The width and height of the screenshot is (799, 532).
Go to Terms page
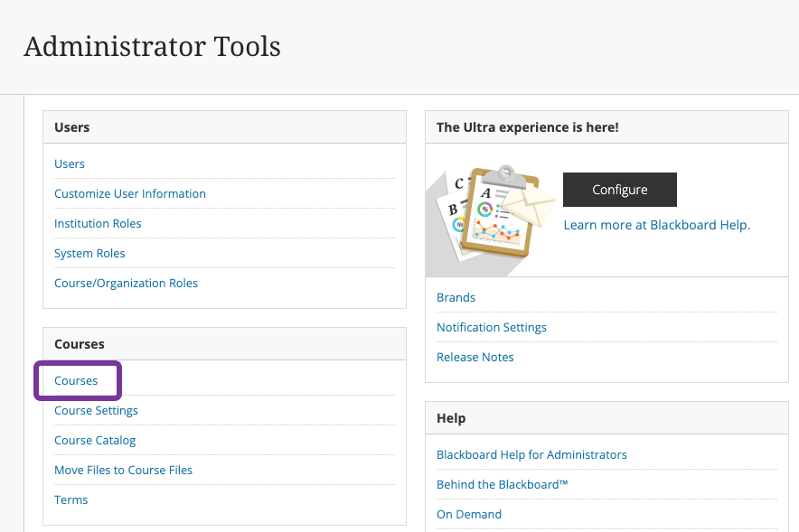pyautogui.click(x=70, y=499)
